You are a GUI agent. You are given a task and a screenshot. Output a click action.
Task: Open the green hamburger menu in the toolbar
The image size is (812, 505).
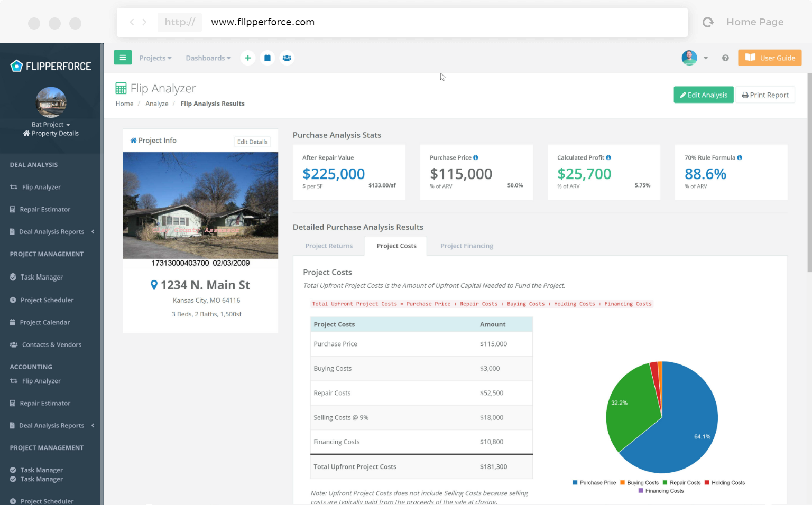(123, 58)
